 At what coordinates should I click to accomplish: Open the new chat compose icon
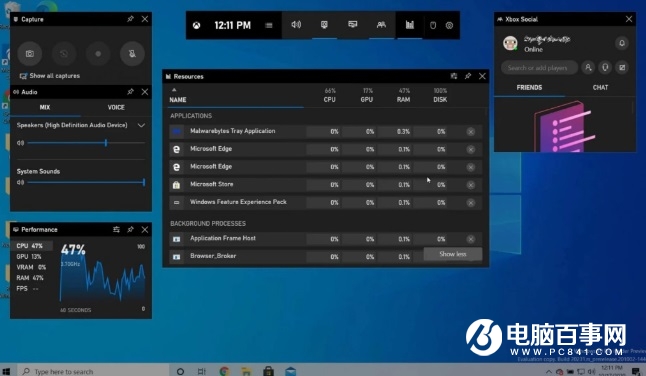coord(623,68)
